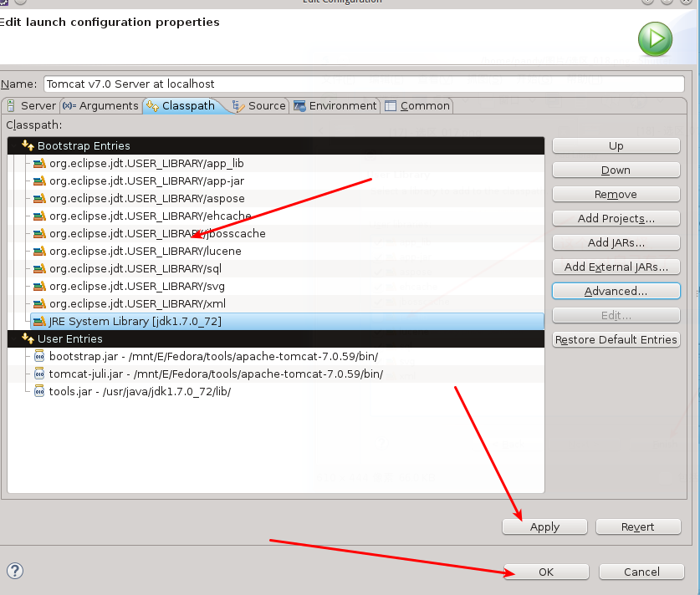Confirm the dialog with OK
Viewport: 700px width, 595px height.
tap(546, 572)
